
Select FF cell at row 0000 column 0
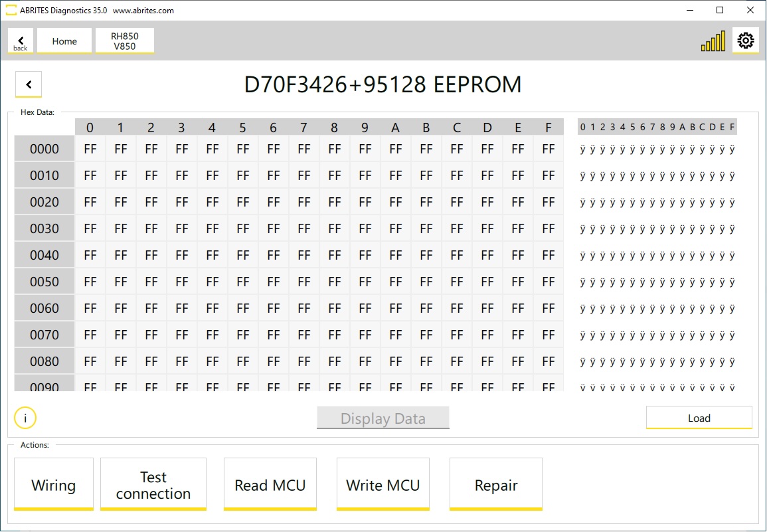click(90, 149)
